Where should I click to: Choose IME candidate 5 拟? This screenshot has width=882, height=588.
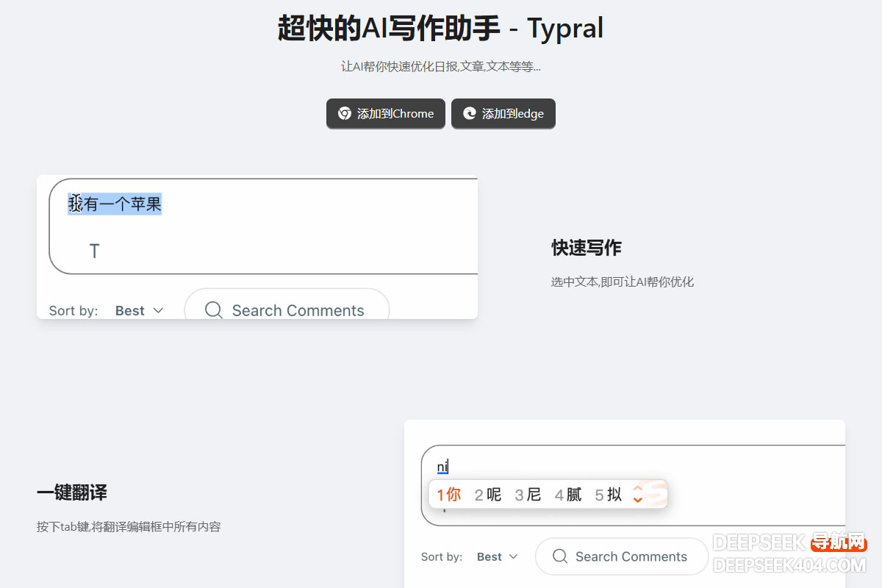[608, 495]
